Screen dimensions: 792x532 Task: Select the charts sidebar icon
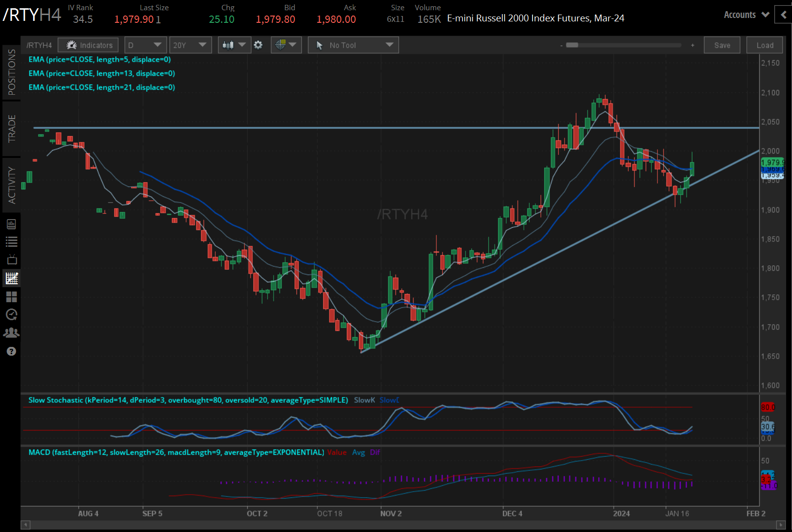point(12,278)
